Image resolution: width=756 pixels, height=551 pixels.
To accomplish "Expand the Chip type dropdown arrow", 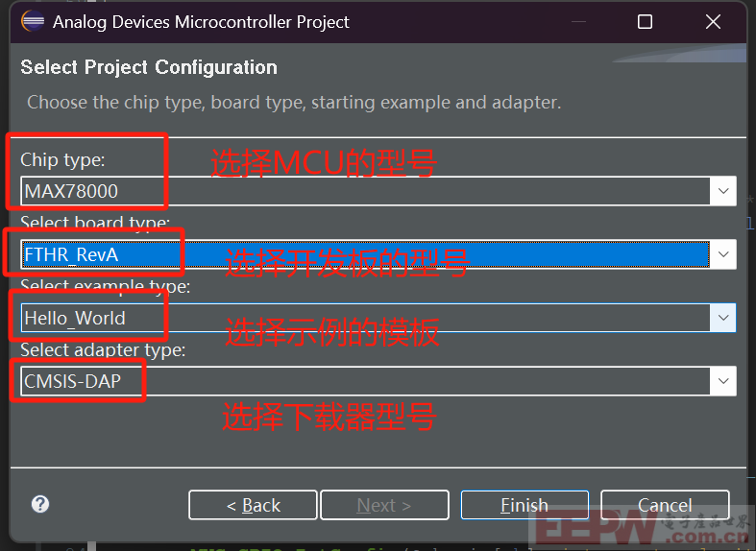I will coord(722,191).
